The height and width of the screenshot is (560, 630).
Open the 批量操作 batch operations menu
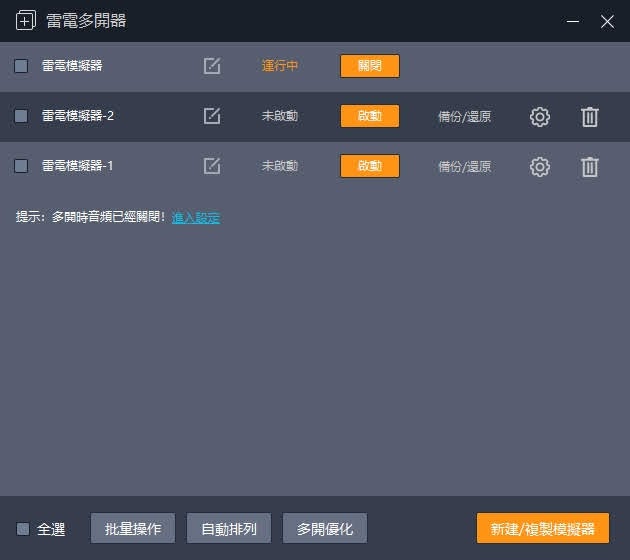click(133, 529)
